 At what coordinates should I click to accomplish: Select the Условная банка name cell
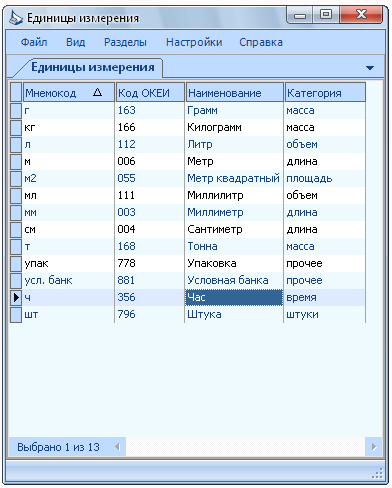point(234,280)
